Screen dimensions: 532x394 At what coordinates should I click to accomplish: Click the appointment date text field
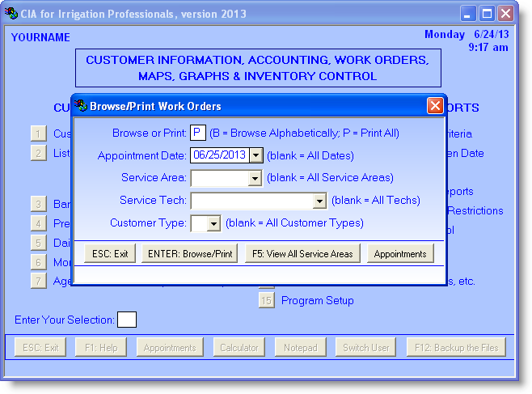point(218,155)
